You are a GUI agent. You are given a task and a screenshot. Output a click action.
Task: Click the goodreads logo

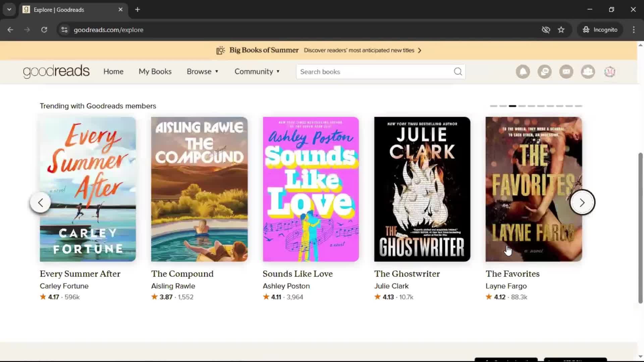click(56, 71)
